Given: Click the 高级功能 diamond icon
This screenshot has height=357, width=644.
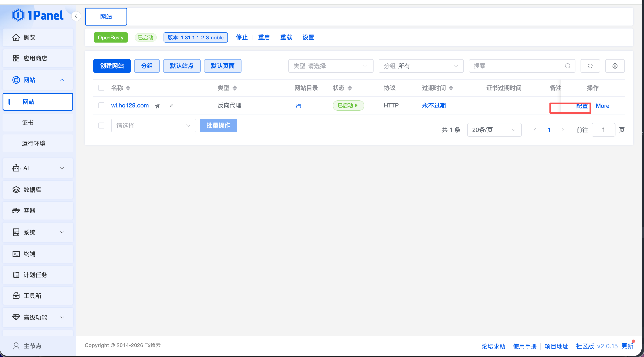Looking at the screenshot, I should point(16,317).
